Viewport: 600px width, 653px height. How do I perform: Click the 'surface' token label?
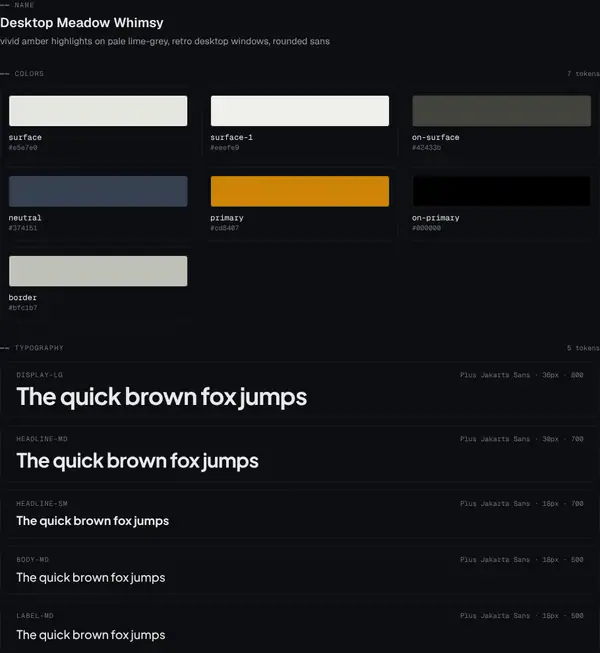(25, 137)
